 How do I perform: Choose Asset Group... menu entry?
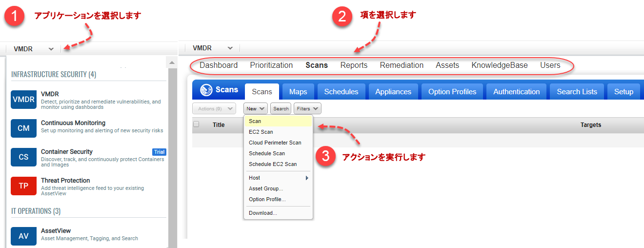click(x=278, y=188)
